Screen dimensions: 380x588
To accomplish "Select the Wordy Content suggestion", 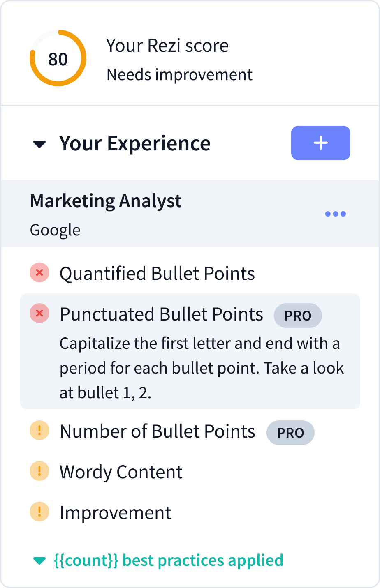I will tap(121, 471).
